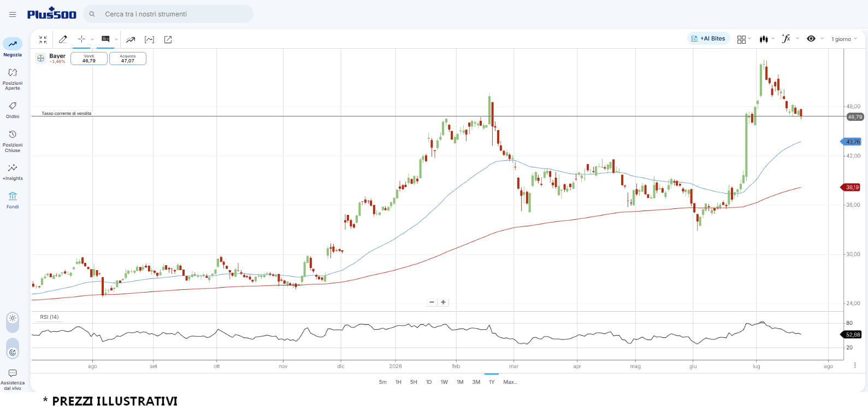Click the candlestick chart type icon
The height and width of the screenshot is (409, 868).
click(x=764, y=39)
